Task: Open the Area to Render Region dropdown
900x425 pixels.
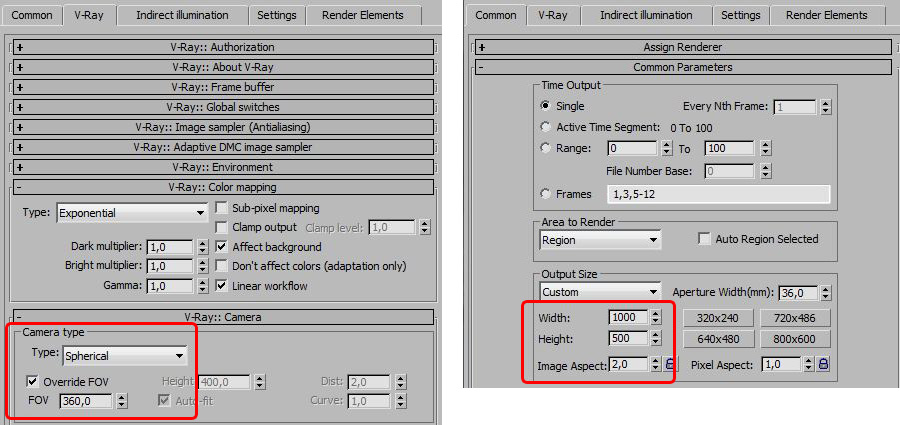Action: 600,240
